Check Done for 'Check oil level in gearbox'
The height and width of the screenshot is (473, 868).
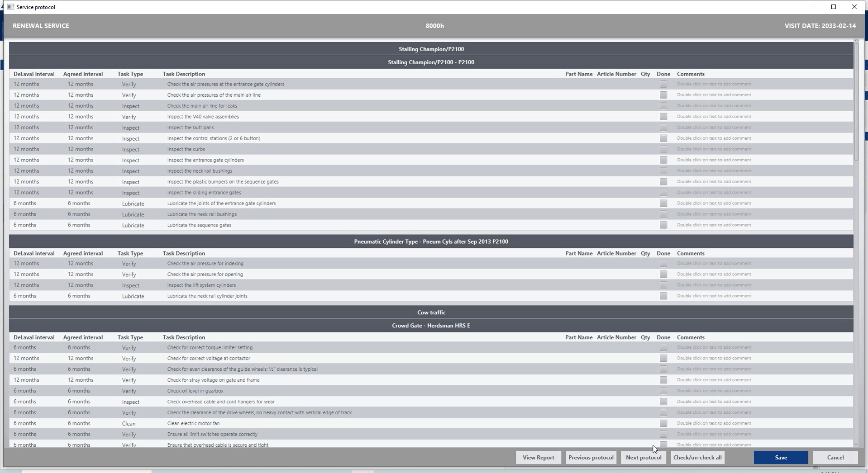(663, 391)
